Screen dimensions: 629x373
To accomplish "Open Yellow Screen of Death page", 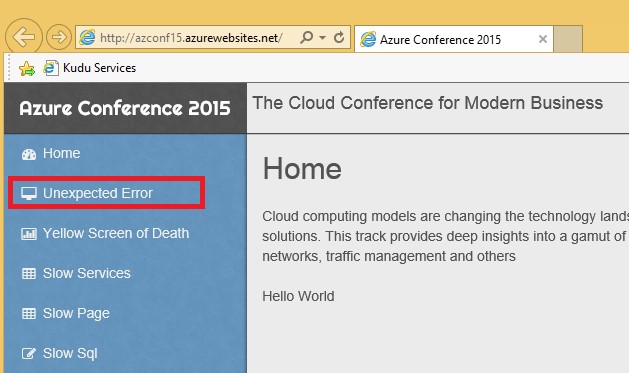I will click(116, 233).
